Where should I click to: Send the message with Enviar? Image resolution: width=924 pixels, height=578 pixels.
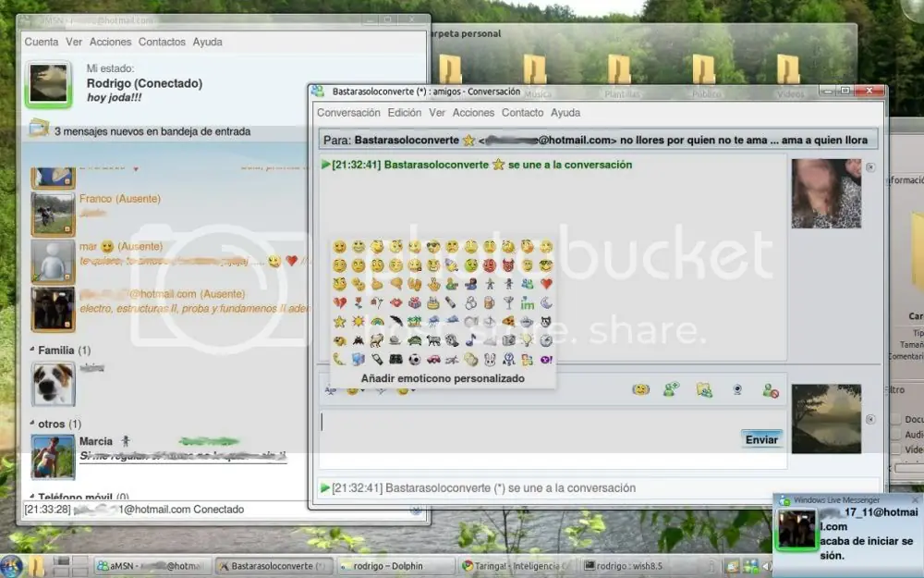(x=761, y=439)
